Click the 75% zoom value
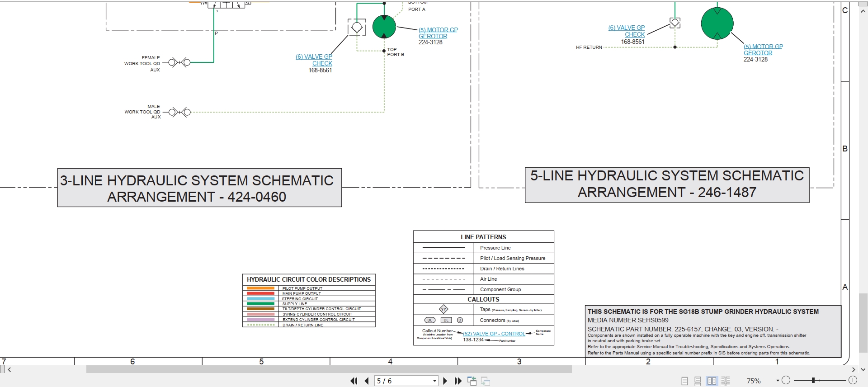 point(754,381)
